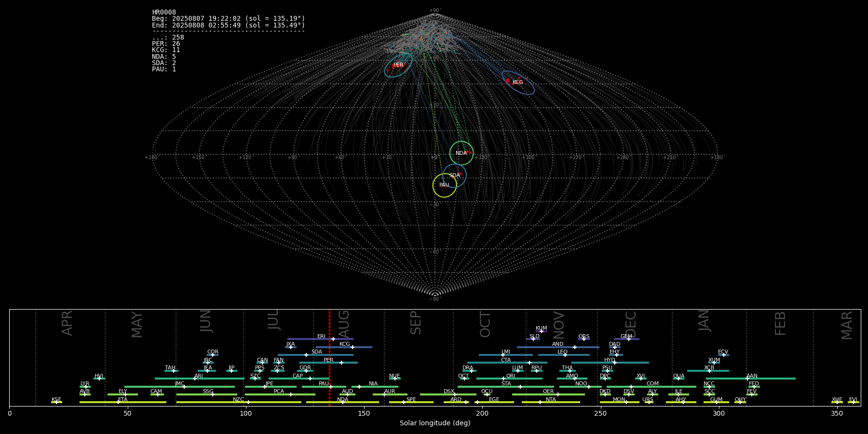Click the LYR shower label in the timeline
The image size is (868, 434).
click(x=85, y=384)
